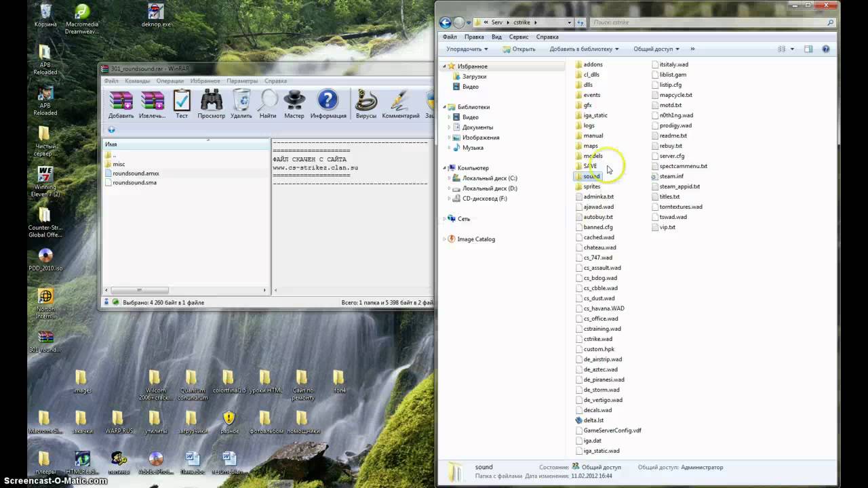Open Параметры menu in WinRAR
868x488 pixels.
(242, 81)
